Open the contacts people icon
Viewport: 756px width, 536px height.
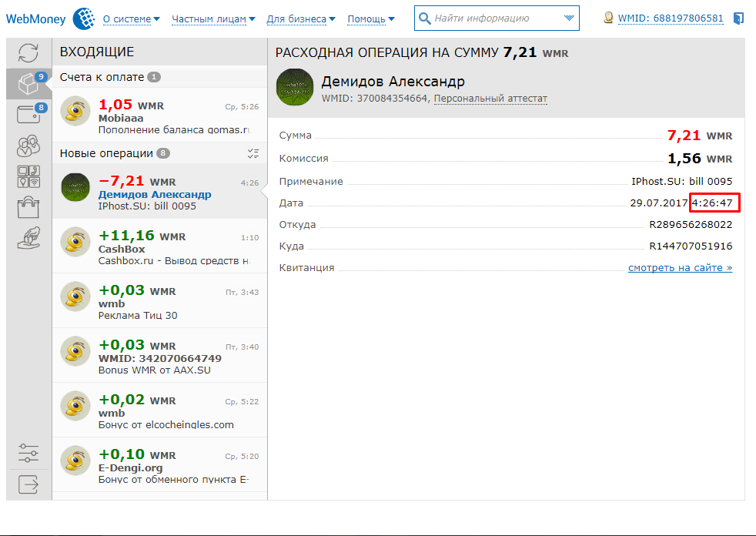[x=28, y=146]
